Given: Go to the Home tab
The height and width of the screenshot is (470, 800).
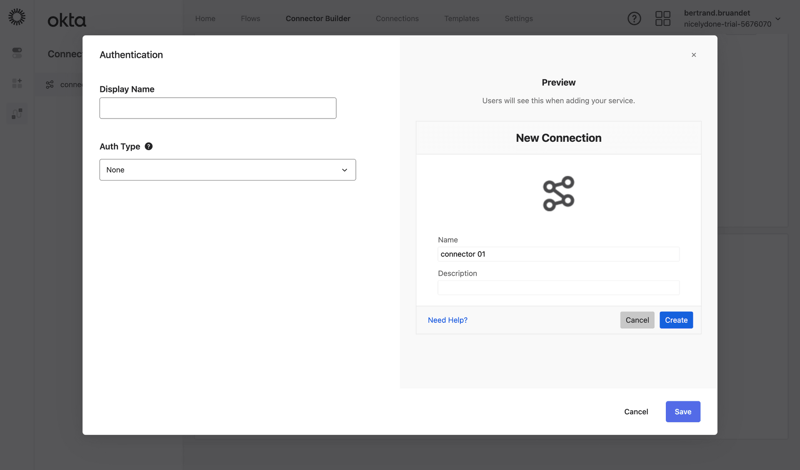Looking at the screenshot, I should tap(205, 18).
